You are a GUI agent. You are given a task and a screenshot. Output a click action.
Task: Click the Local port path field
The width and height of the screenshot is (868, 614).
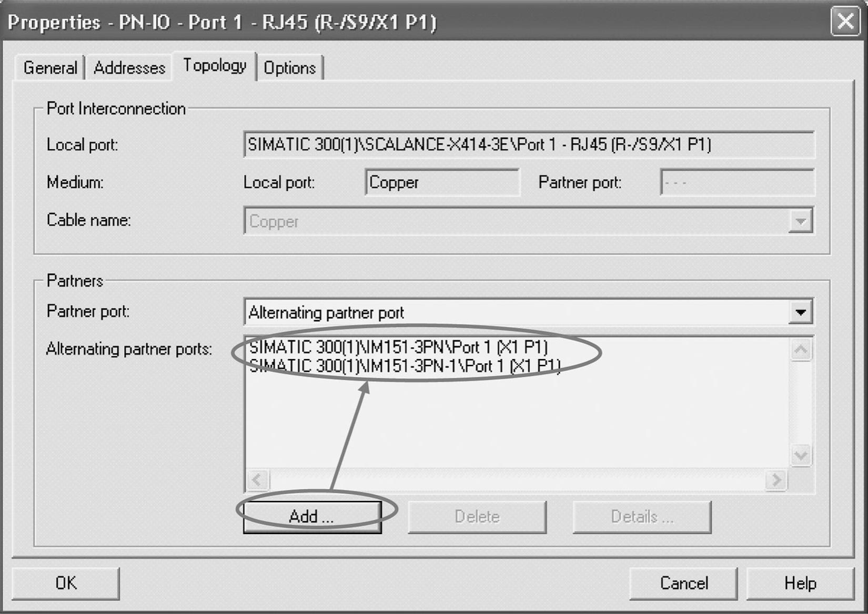529,145
